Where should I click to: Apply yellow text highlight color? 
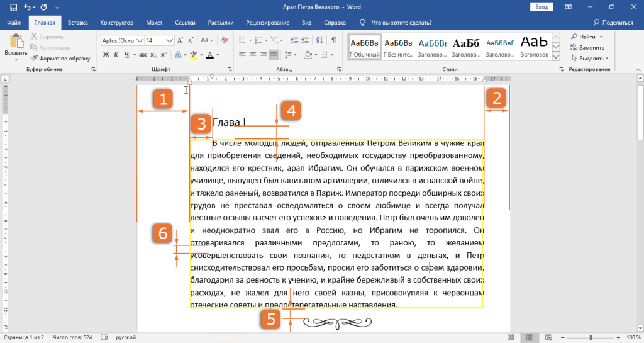tap(194, 55)
